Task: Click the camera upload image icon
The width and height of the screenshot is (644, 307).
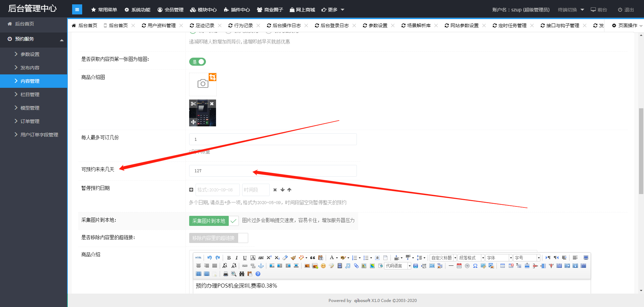Action: click(x=203, y=84)
